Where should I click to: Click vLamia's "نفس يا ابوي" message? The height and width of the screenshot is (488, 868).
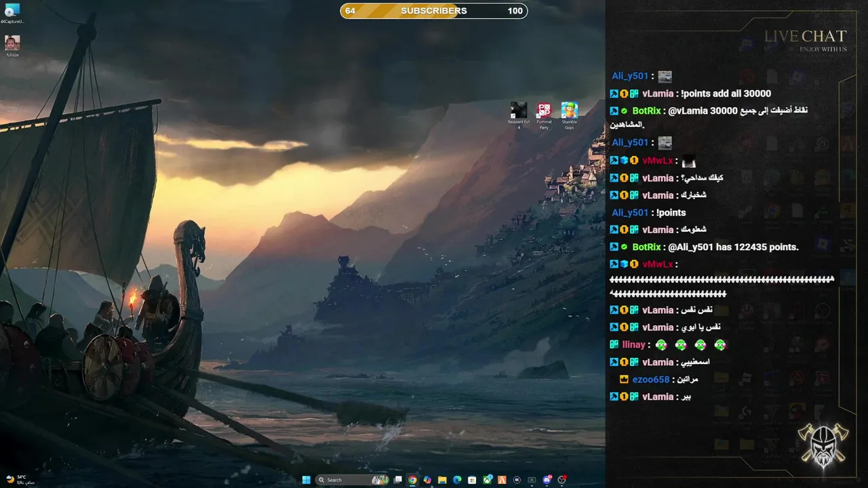tap(700, 327)
